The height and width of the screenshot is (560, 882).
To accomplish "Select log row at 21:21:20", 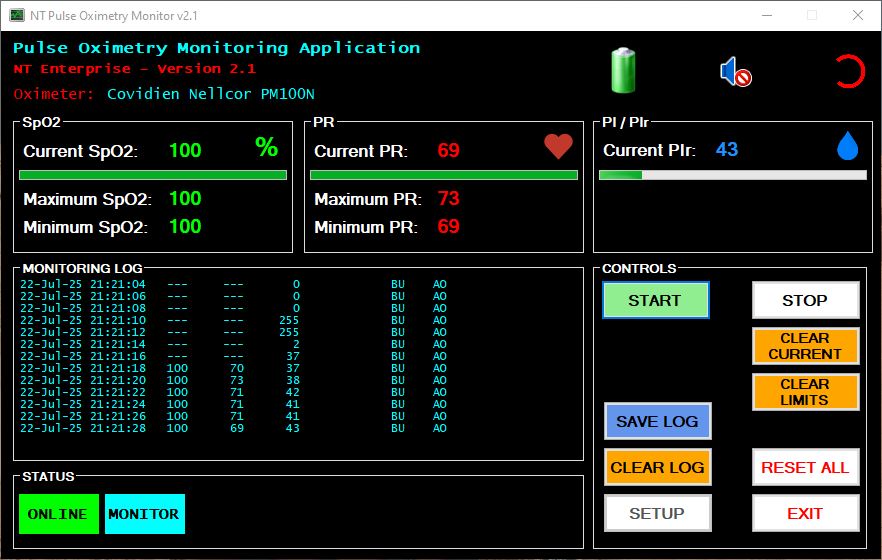I will click(233, 380).
